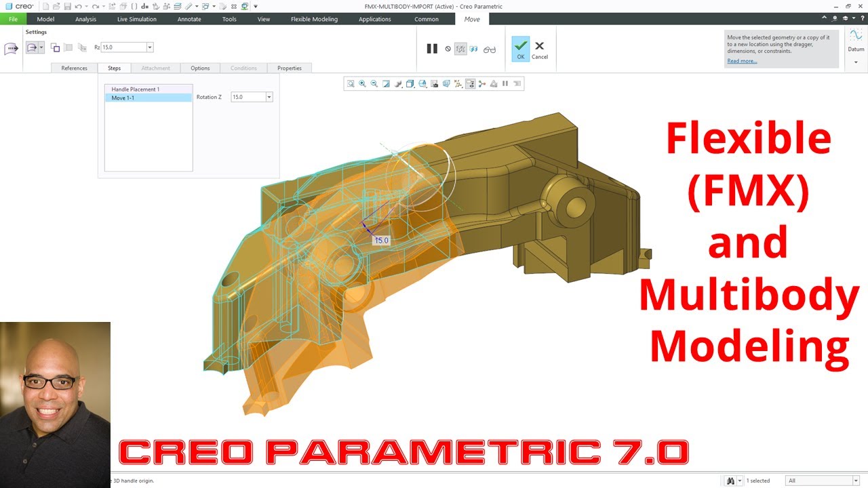Toggle the attached preview icon
Screen dimensions: 868x488
click(x=473, y=49)
